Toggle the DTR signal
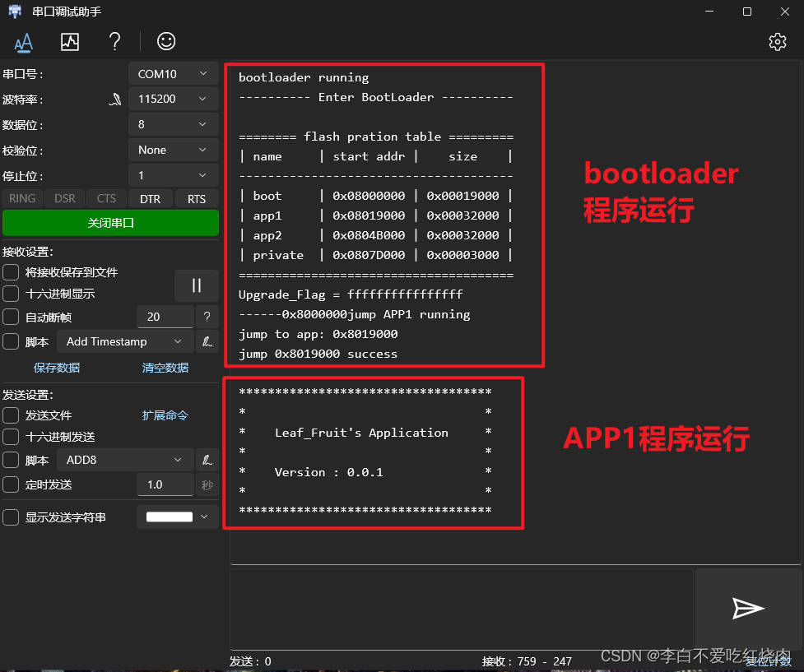This screenshot has width=804, height=672. (x=150, y=198)
